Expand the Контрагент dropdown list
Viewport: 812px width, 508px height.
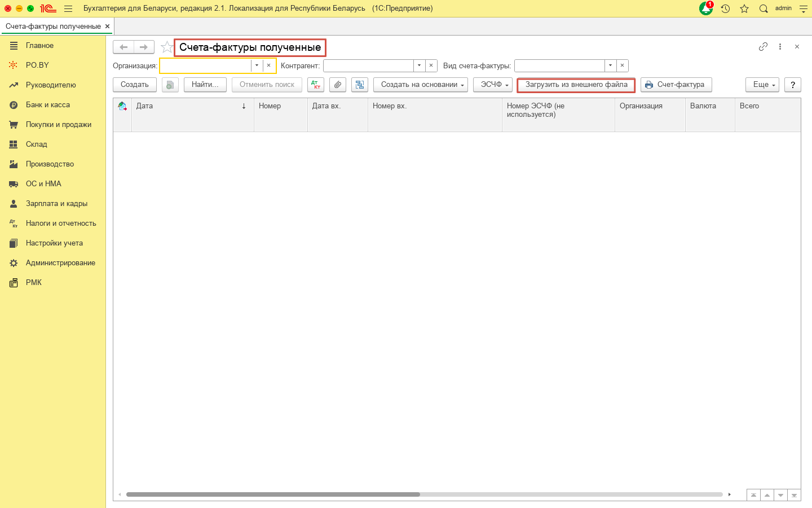point(419,65)
